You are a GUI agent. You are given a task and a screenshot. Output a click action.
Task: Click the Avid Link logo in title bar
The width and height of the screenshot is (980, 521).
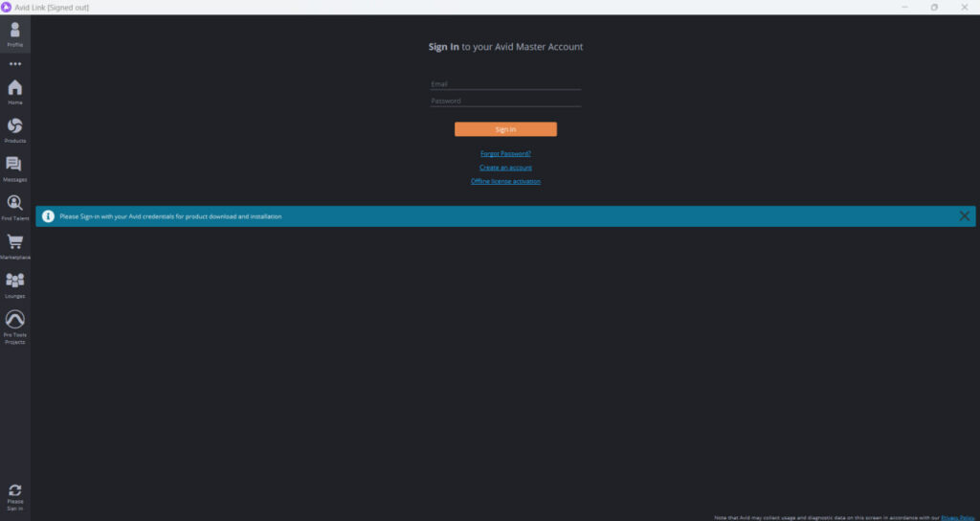7,8
